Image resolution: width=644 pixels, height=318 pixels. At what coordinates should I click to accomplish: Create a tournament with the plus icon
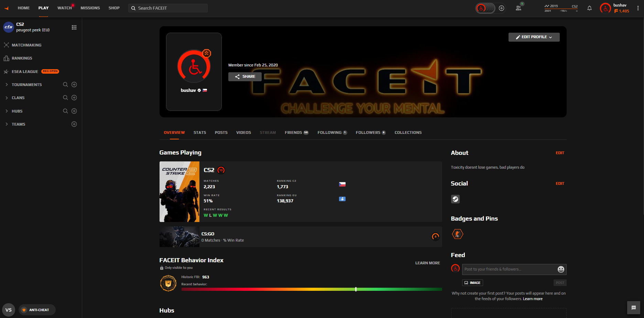click(x=74, y=85)
